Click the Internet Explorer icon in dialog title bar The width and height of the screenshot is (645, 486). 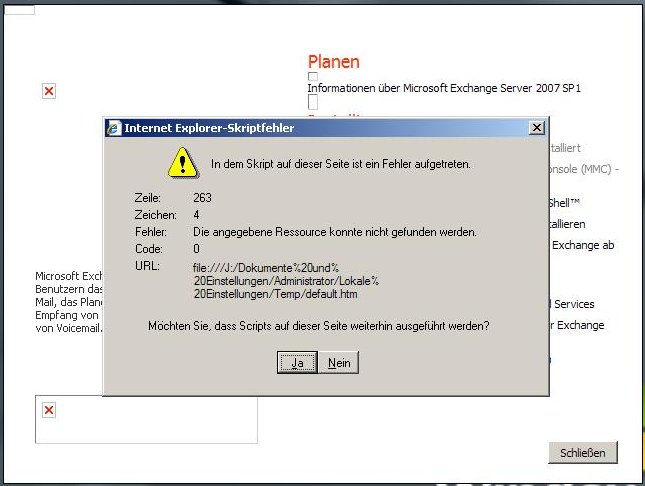click(x=114, y=128)
